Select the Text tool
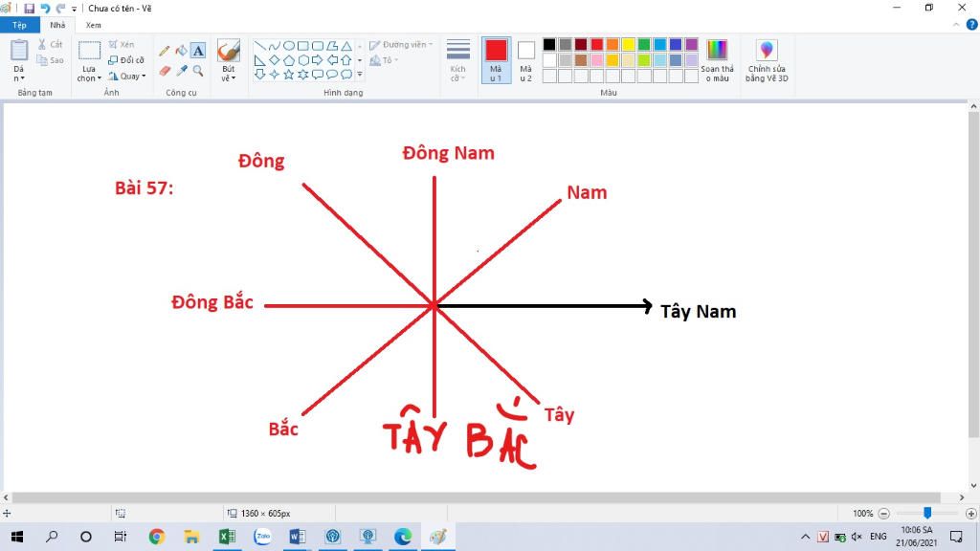Screen dimensions: 980x551 point(198,51)
